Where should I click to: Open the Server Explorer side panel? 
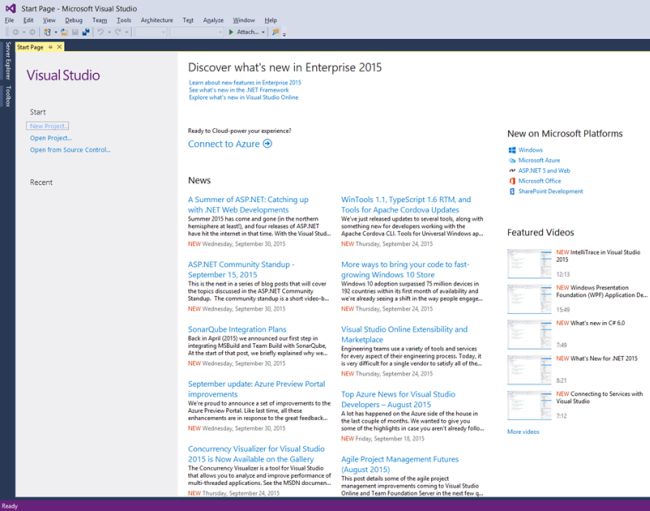pos(7,61)
